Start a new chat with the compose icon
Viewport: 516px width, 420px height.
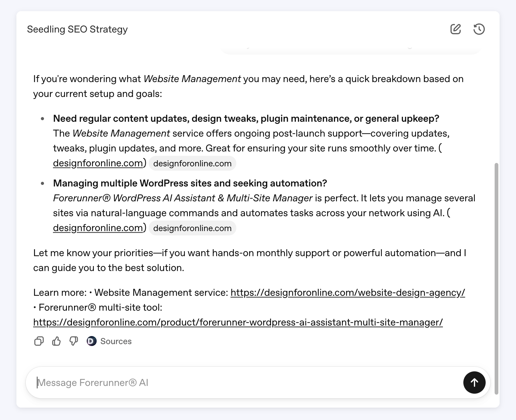pos(455,29)
